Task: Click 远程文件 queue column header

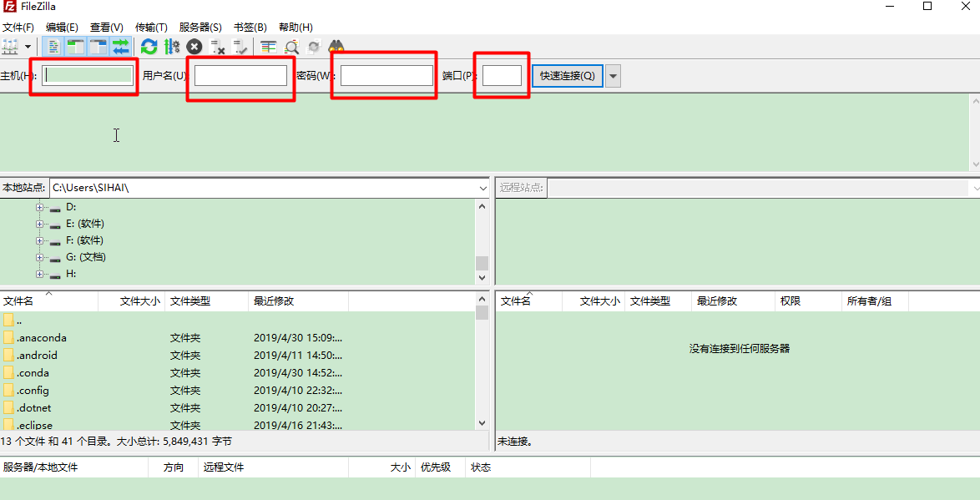Action: point(274,467)
